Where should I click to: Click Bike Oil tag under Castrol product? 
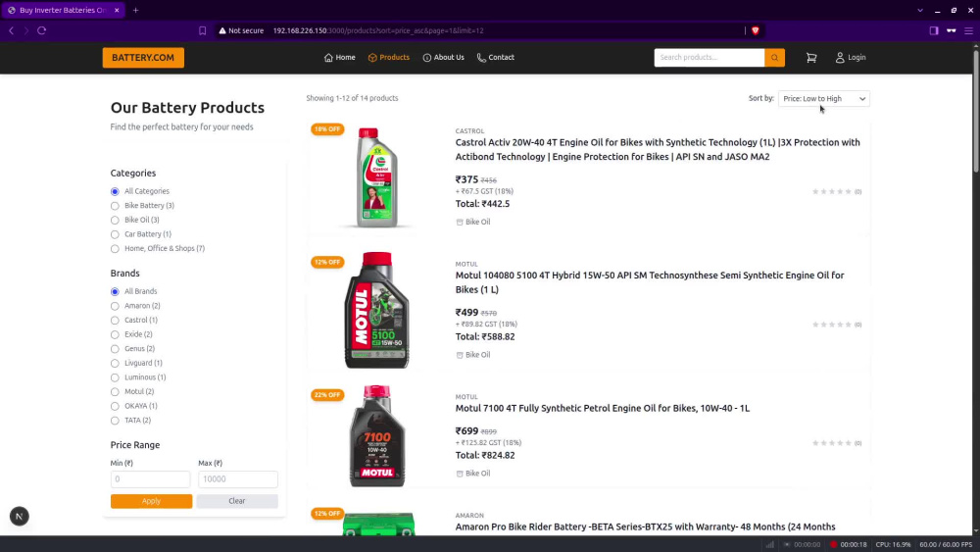point(473,222)
